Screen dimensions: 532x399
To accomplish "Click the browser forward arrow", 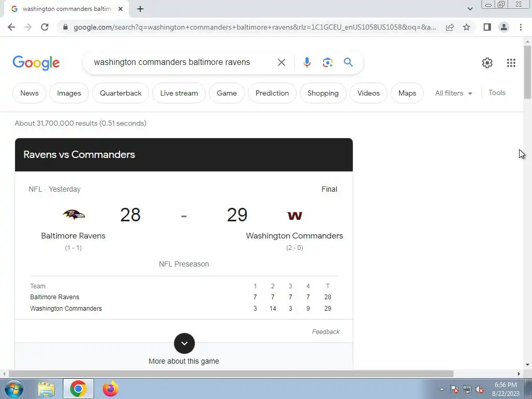I will [x=28, y=27].
